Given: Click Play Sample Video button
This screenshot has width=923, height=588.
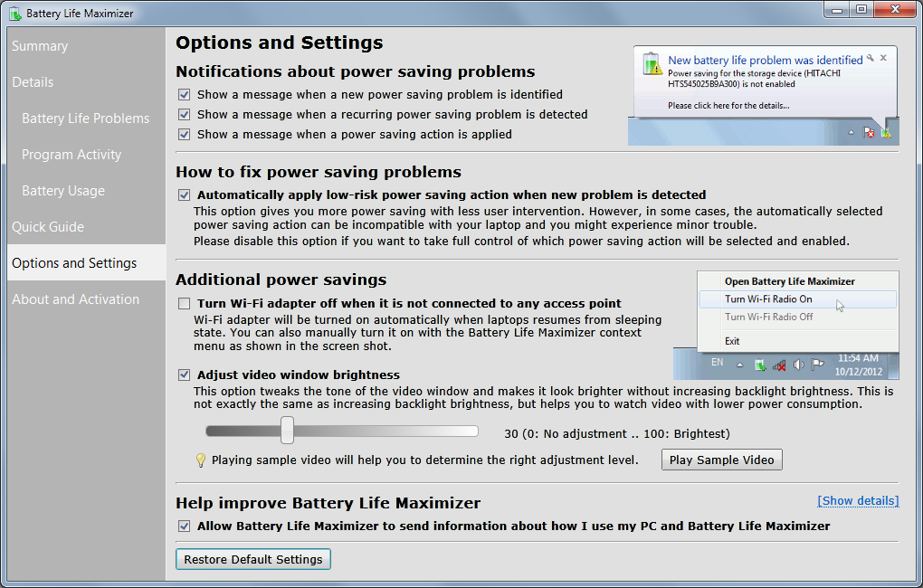Looking at the screenshot, I should [722, 460].
